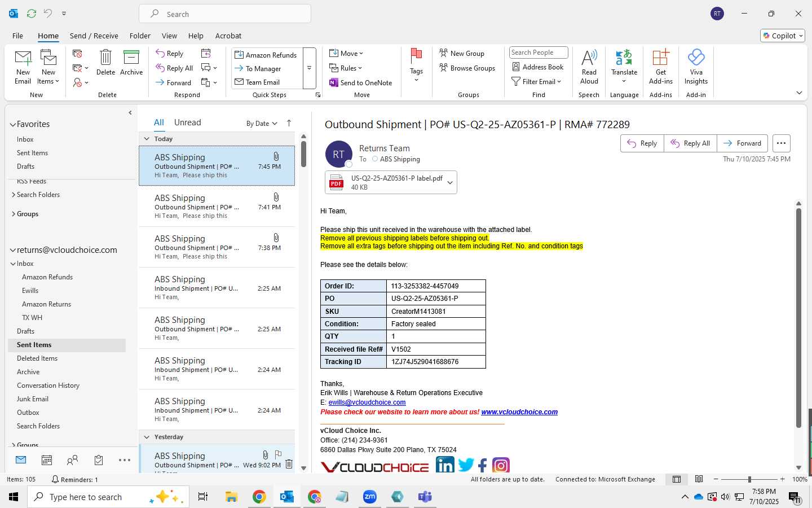Open Copilot
This screenshot has height=508, width=812.
(783, 36)
